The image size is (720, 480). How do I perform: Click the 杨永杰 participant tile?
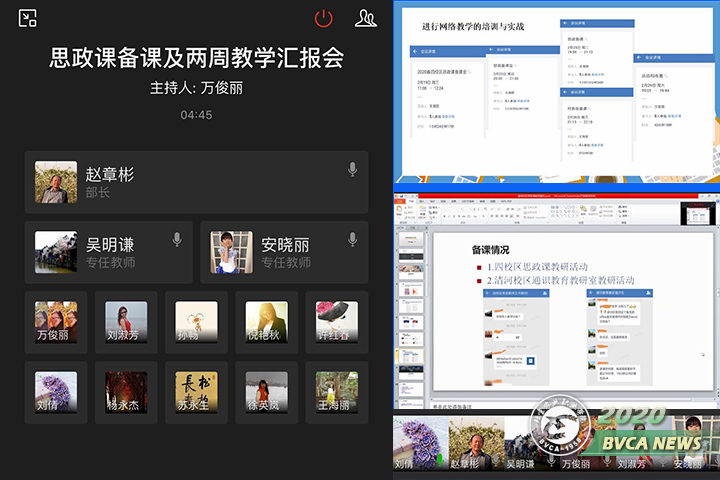(x=126, y=392)
